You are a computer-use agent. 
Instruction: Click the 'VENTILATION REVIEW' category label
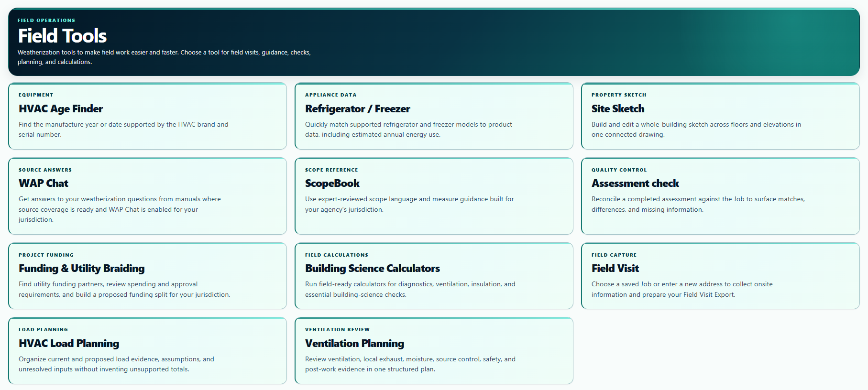pyautogui.click(x=337, y=330)
